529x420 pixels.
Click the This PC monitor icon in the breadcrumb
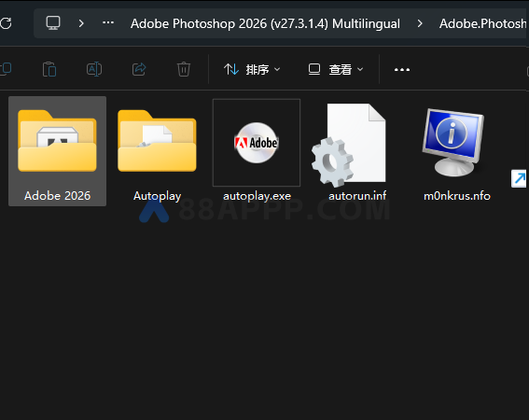coord(53,23)
